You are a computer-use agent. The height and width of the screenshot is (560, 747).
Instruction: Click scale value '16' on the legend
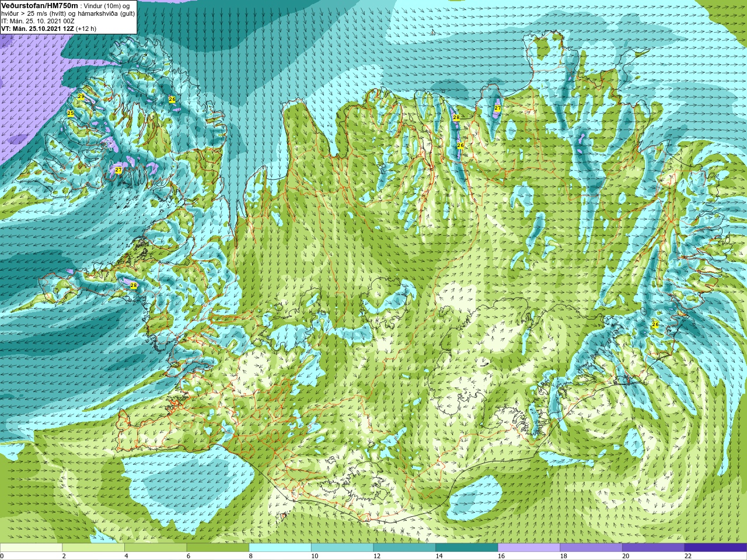[501, 556]
